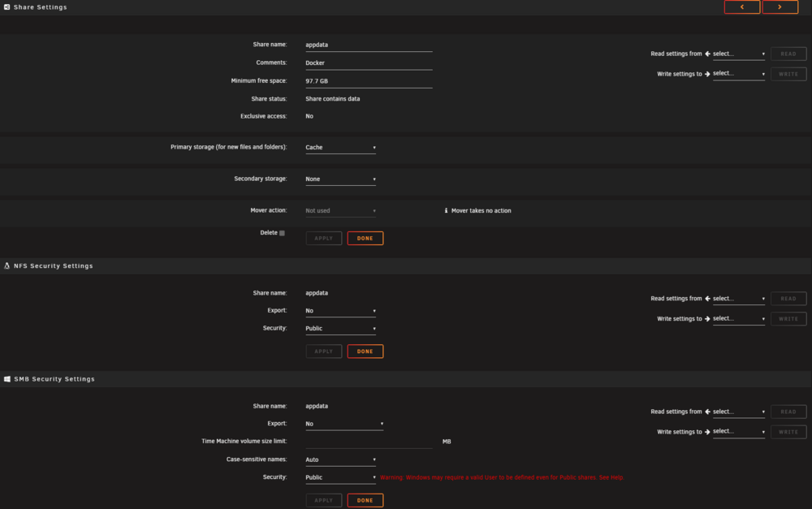This screenshot has height=509, width=812.
Task: Click Exclusive access 'No' value
Action: point(309,117)
